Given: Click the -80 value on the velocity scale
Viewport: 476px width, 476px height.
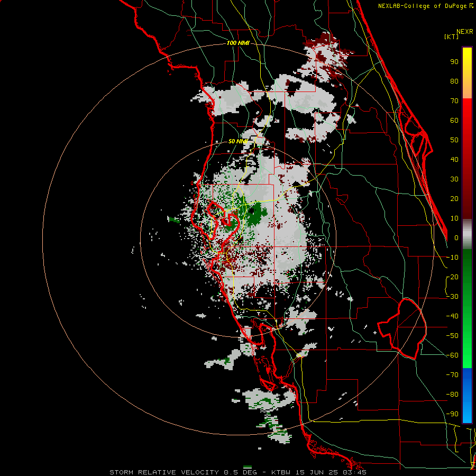Looking at the screenshot, I should pos(452,395).
